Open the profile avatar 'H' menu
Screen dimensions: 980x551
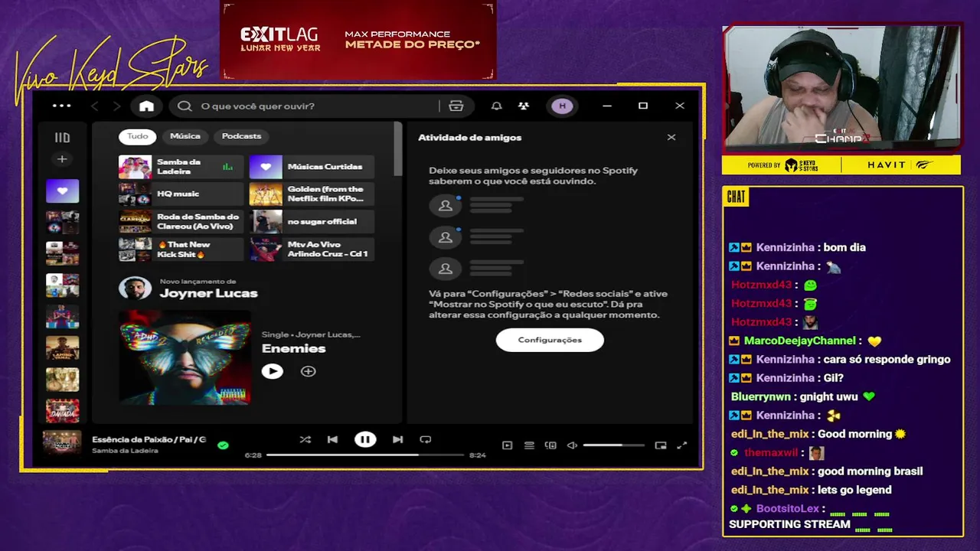tap(563, 106)
